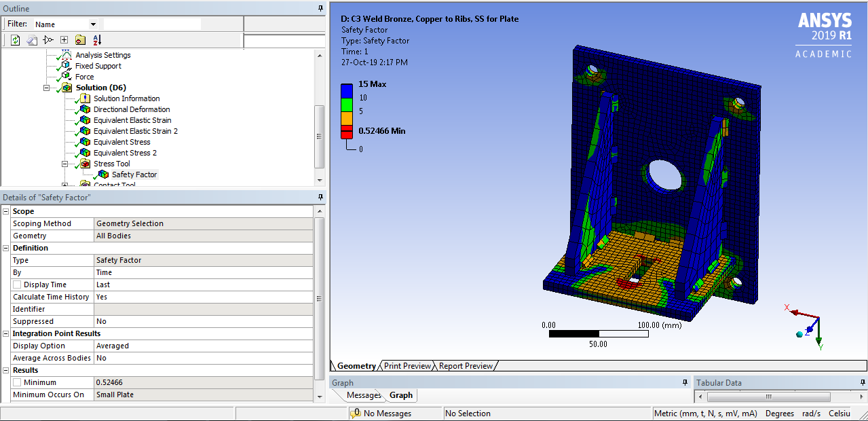Open the Messages tab in Graph panel
The image size is (868, 421).
click(365, 395)
